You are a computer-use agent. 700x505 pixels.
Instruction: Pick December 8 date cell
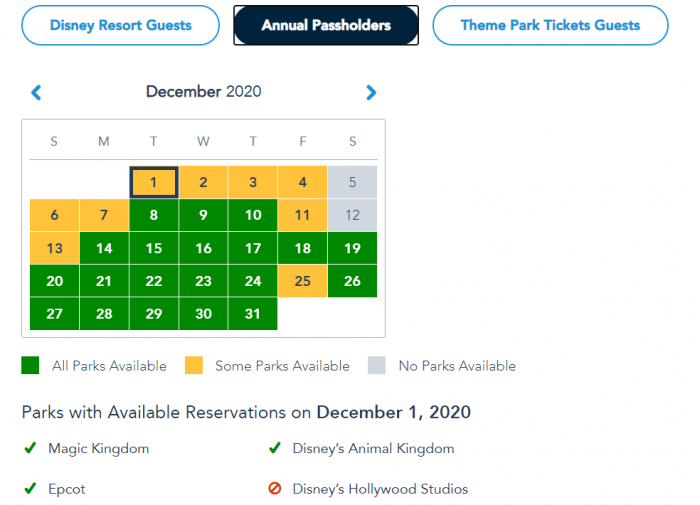[153, 215]
